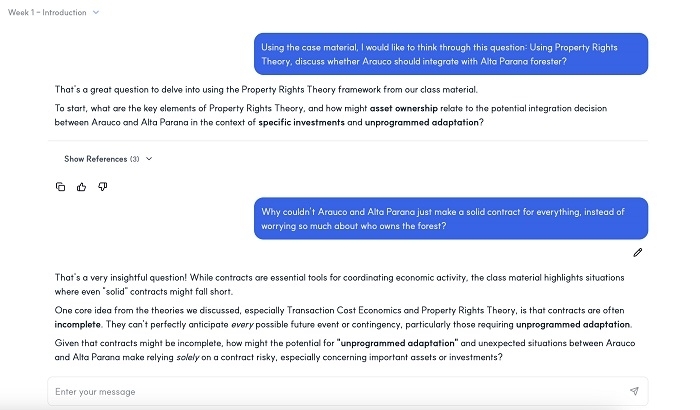Copy the assistant's first response
The height and width of the screenshot is (410, 700).
(x=61, y=186)
